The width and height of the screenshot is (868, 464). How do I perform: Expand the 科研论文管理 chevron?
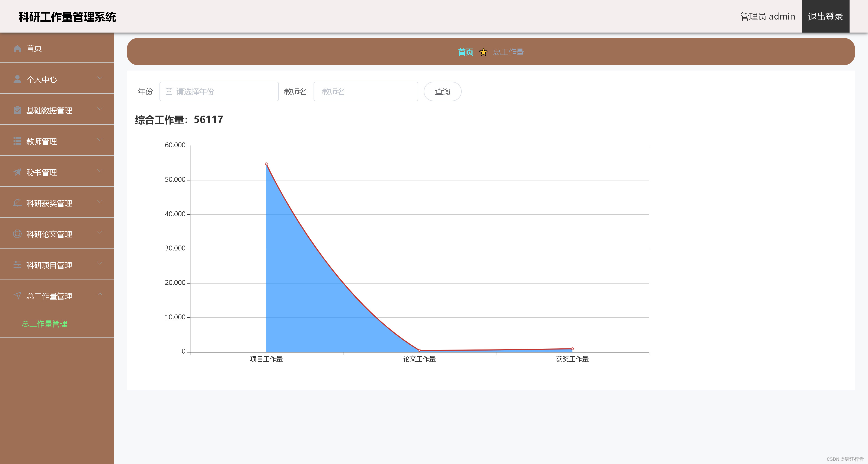tap(100, 233)
